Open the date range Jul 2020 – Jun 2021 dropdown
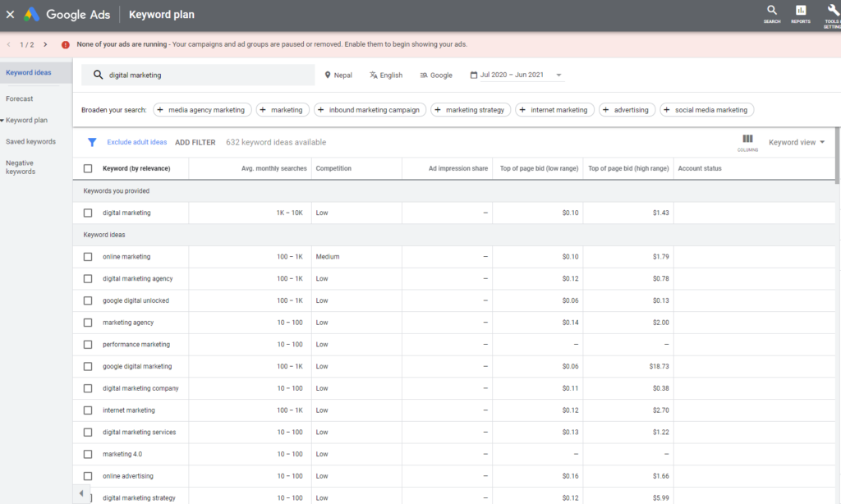Image resolution: width=841 pixels, height=504 pixels. [x=513, y=75]
